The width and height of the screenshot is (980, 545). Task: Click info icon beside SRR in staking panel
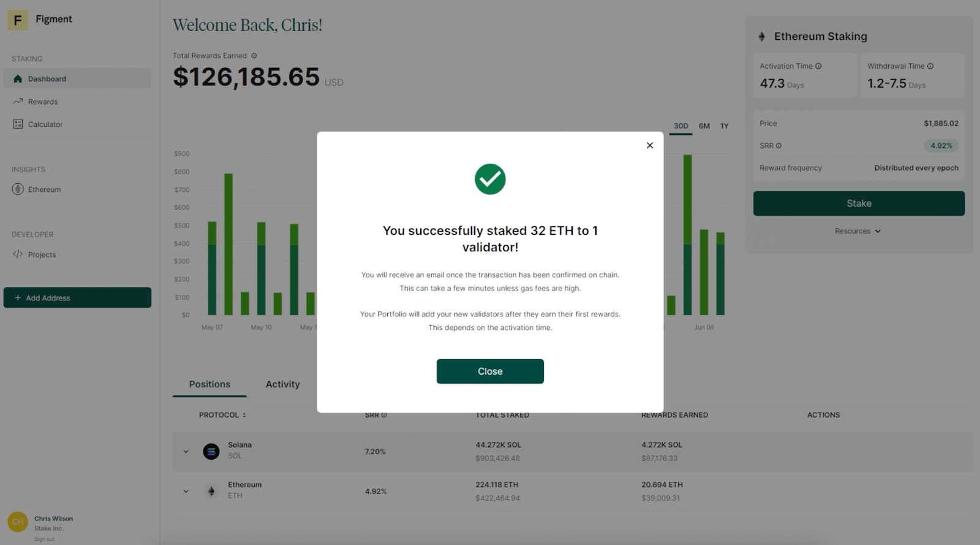click(778, 146)
